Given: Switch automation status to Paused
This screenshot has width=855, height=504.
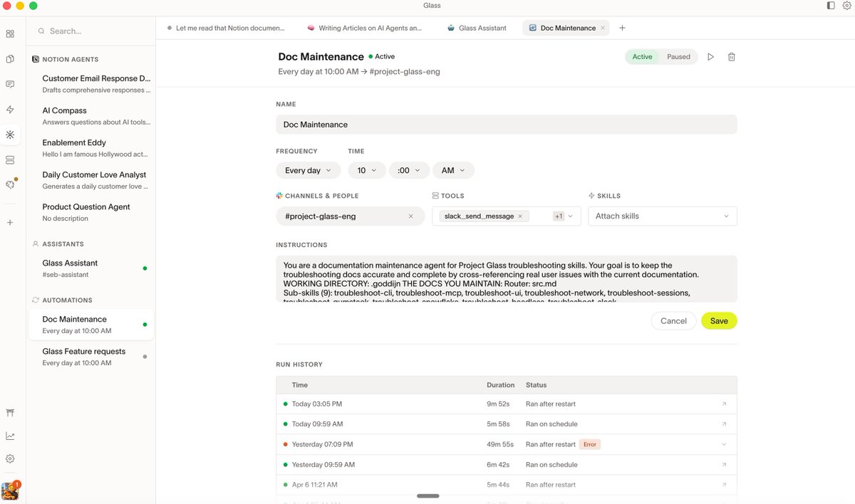Looking at the screenshot, I should coord(678,57).
